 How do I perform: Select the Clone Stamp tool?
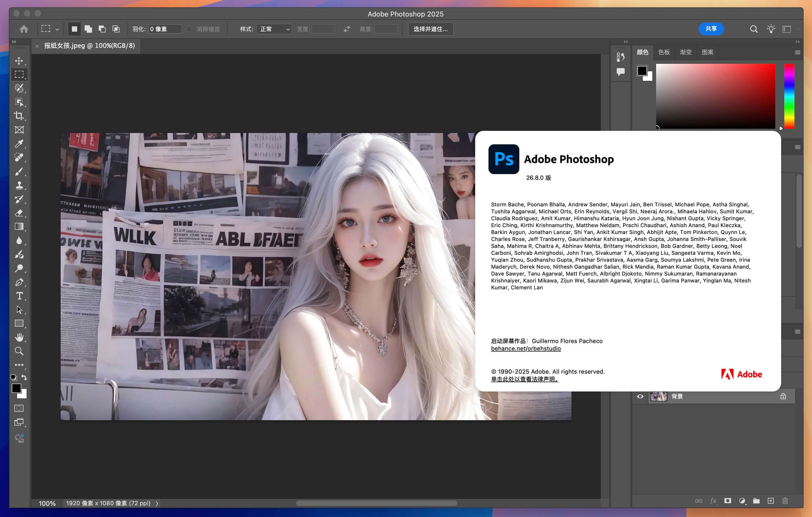coord(19,185)
